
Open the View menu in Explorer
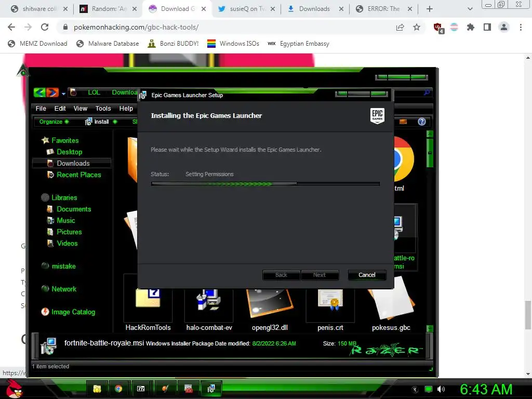[81, 108]
